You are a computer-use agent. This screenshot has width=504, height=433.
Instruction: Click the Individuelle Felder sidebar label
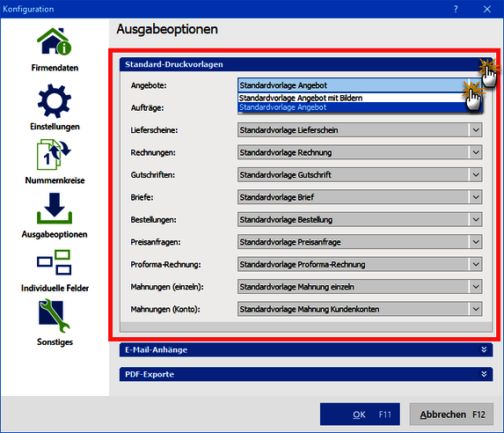(x=55, y=288)
